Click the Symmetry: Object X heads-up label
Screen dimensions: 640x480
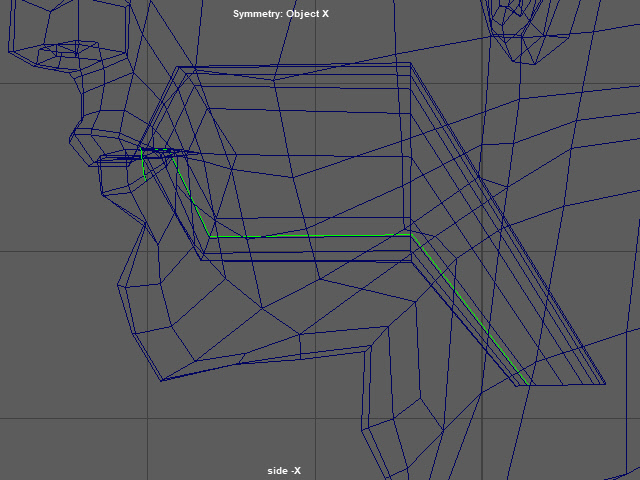point(280,14)
